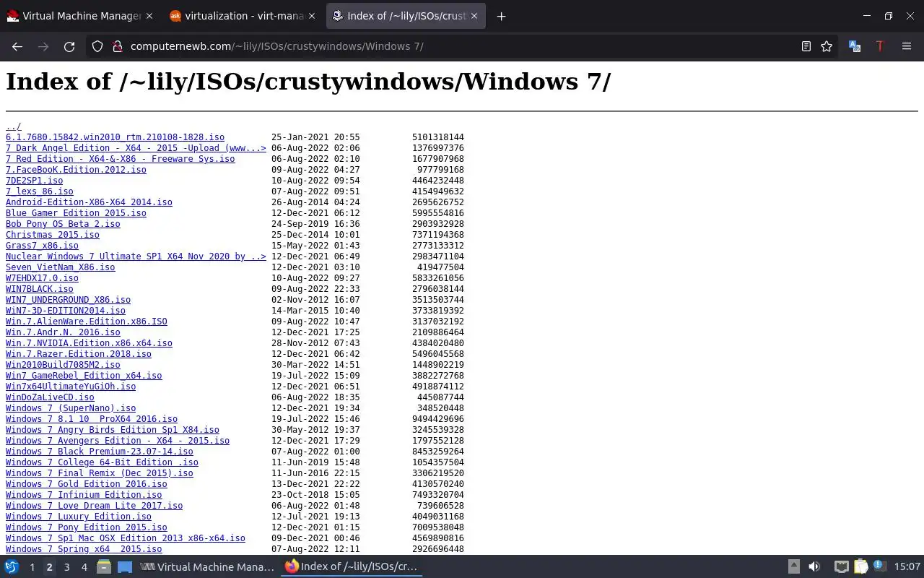Image resolution: width=924 pixels, height=578 pixels.
Task: Download Windows 7 Sp1 Mac OSX Edition iso
Action: [126, 538]
